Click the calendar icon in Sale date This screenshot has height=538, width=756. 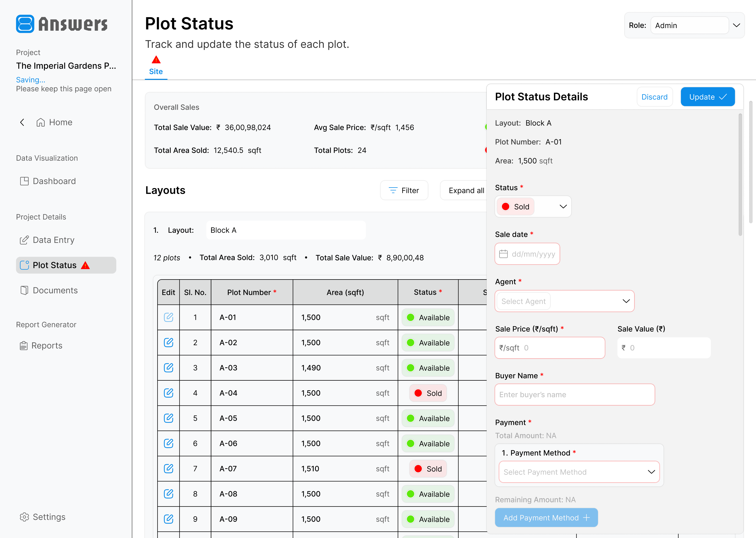click(x=504, y=254)
